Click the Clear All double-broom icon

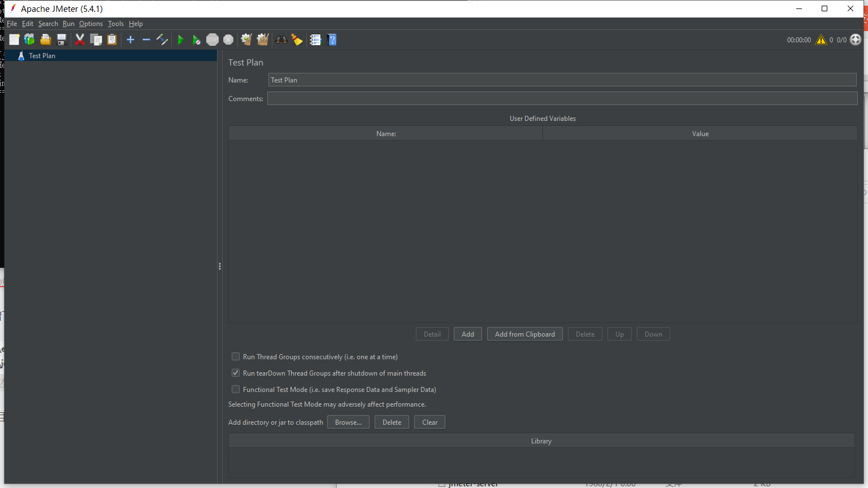point(262,40)
